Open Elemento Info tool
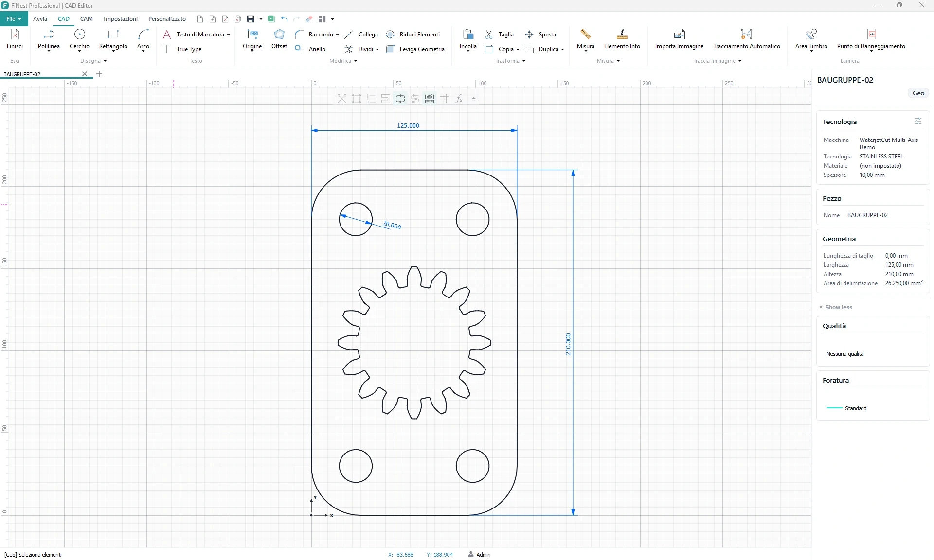934x560 pixels. point(622,39)
